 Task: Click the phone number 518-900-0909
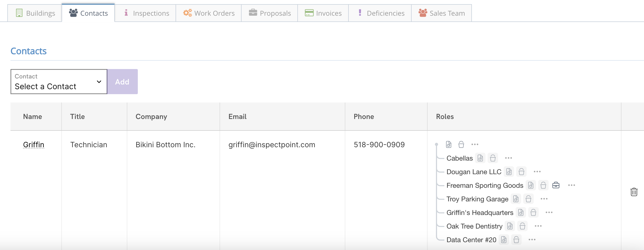point(379,145)
